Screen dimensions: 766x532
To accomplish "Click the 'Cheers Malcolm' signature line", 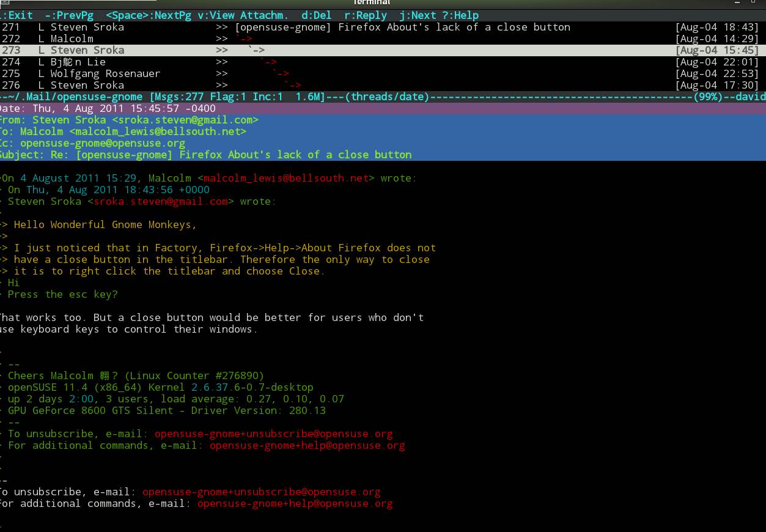I will coord(136,375).
